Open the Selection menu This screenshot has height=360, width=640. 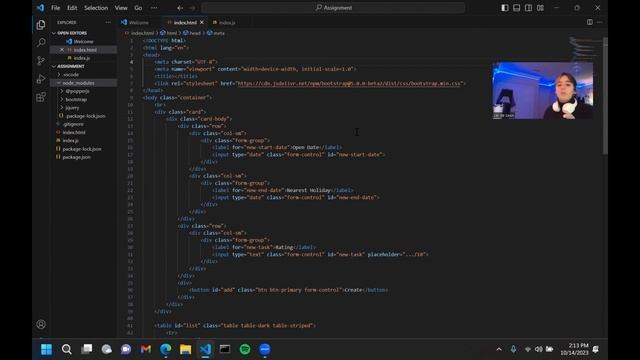96,8
